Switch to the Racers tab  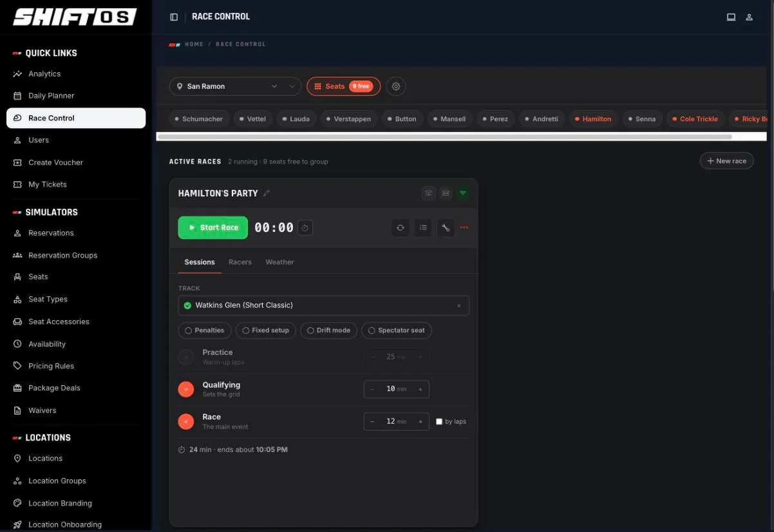tap(240, 262)
